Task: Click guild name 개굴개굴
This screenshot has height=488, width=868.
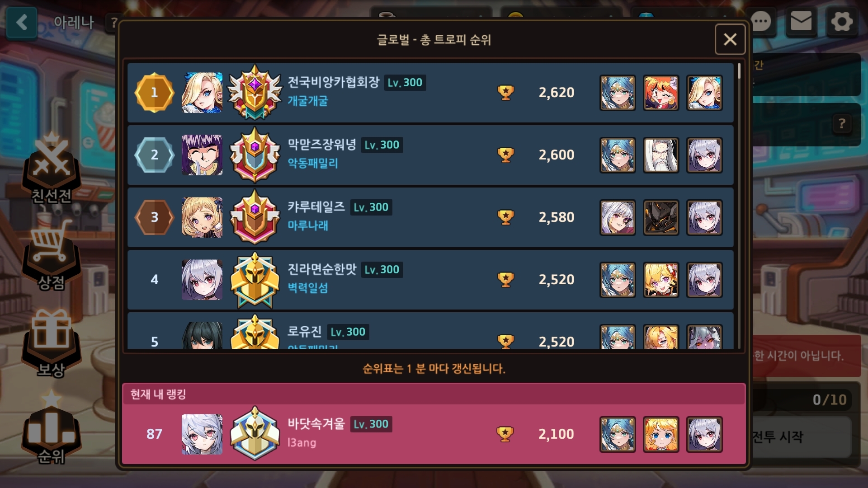Action: tap(308, 101)
